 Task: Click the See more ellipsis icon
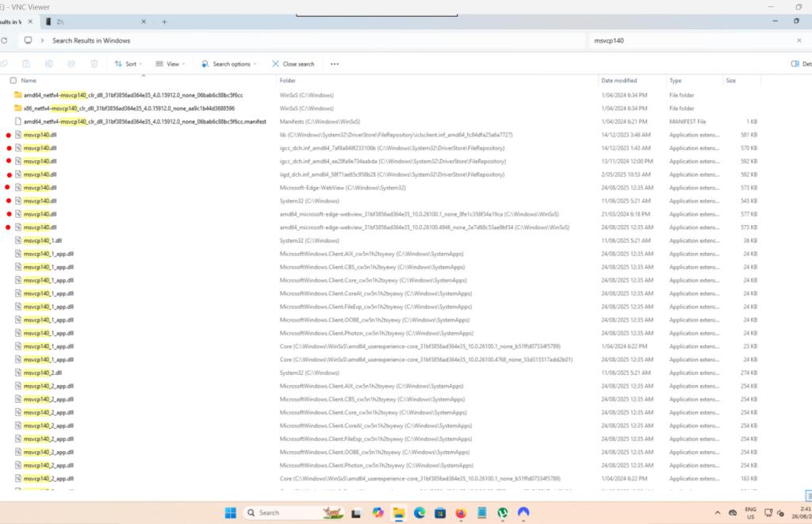point(335,63)
